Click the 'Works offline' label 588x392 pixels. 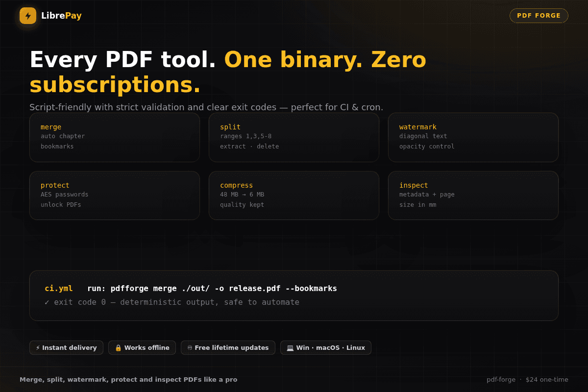(147, 348)
